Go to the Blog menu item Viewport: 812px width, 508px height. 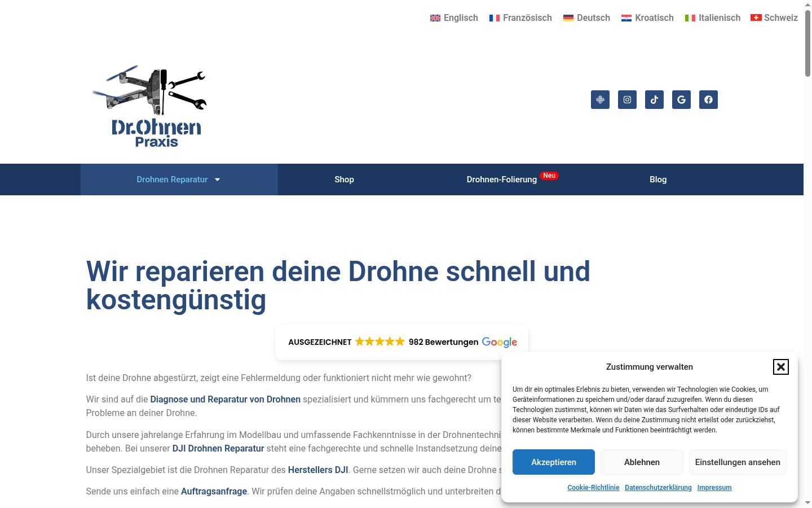(x=658, y=179)
